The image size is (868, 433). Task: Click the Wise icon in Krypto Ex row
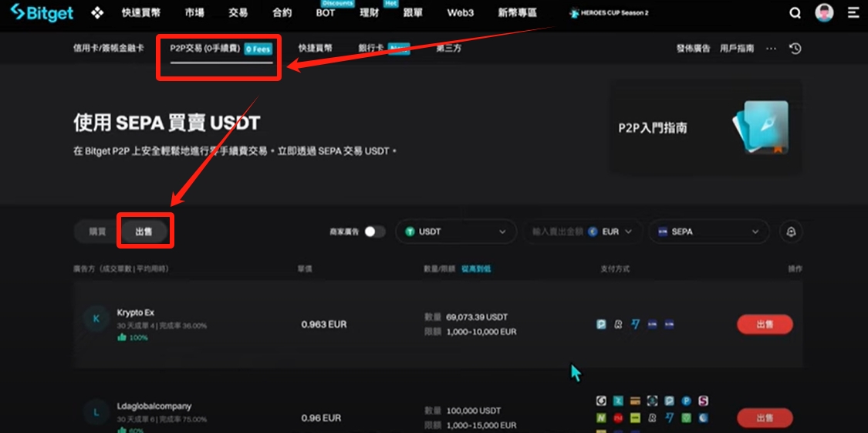(x=636, y=324)
